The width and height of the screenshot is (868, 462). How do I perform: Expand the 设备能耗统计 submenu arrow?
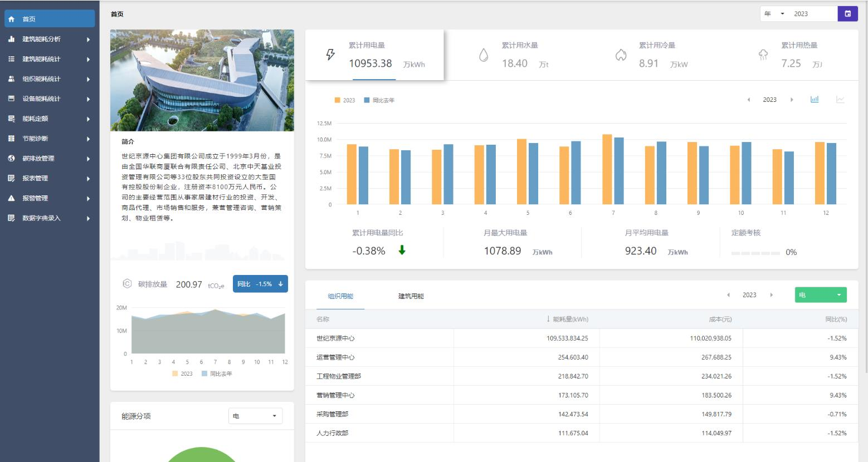pos(88,99)
